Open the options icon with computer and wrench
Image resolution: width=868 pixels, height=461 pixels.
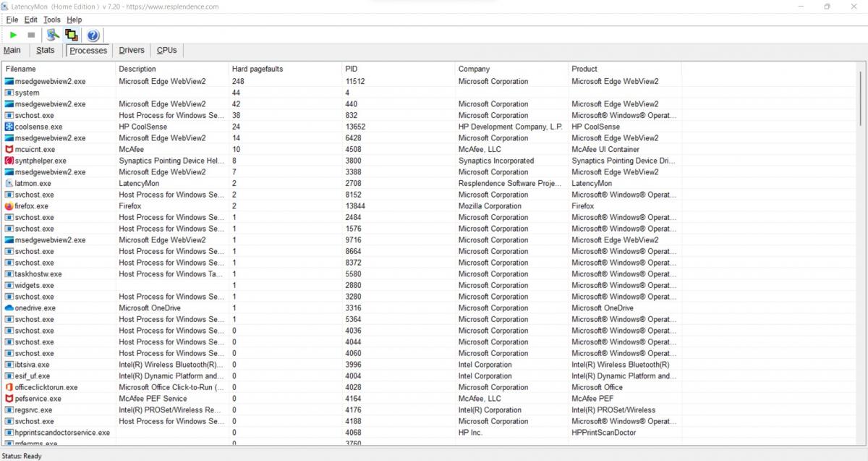(53, 35)
